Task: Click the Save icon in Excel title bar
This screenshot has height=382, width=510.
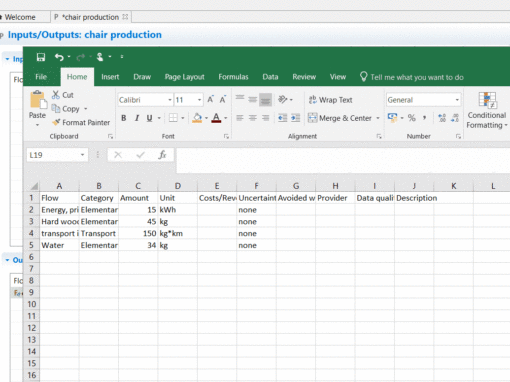Action: point(41,57)
